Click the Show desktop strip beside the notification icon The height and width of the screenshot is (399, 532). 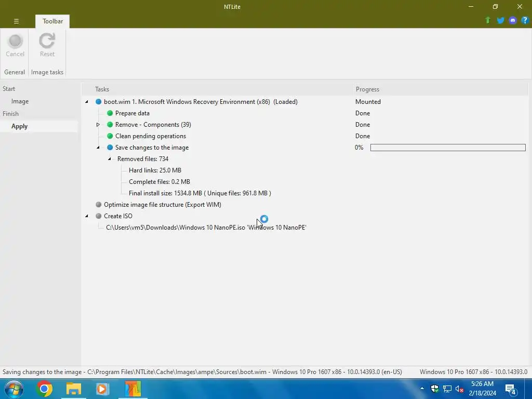529,389
